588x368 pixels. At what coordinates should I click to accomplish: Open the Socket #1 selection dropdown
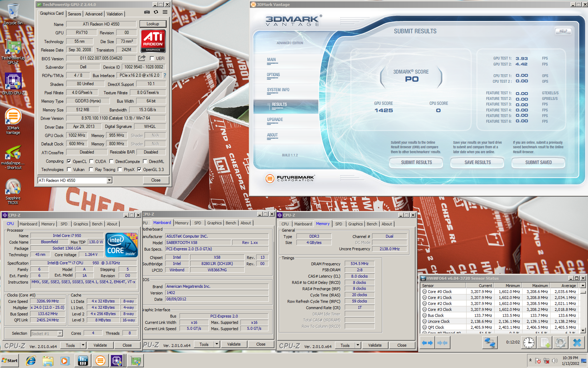(60, 333)
